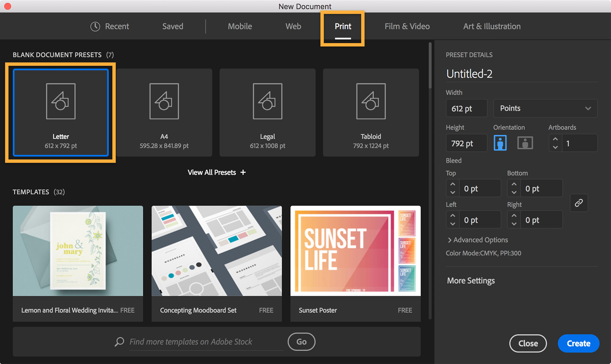Switch to the Film & Video tab
This screenshot has height=364, width=611.
(x=407, y=26)
